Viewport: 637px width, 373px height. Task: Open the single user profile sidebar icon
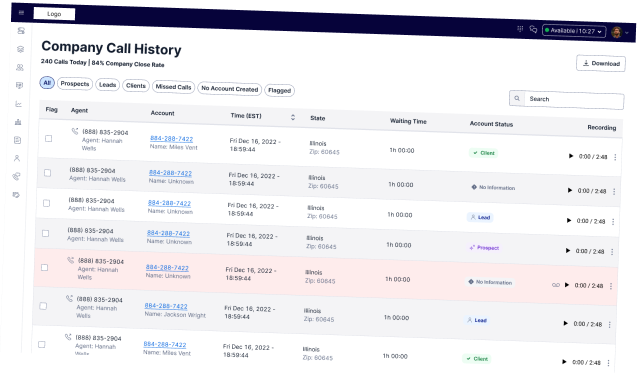tap(17, 158)
